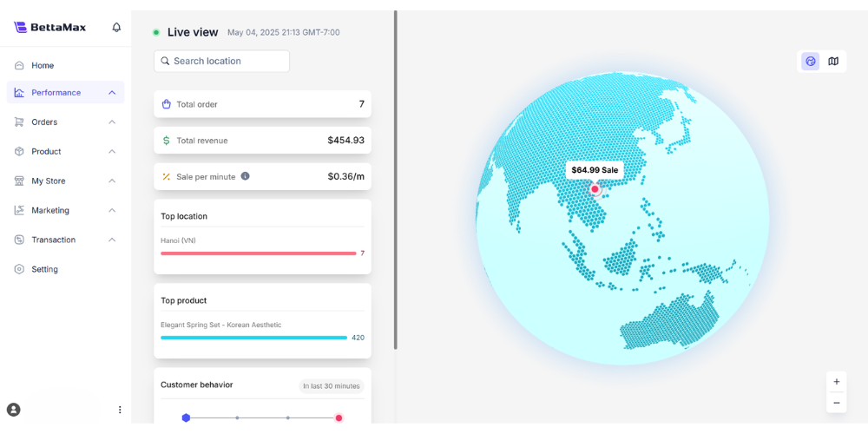Click the Sale per minute info icon
The width and height of the screenshot is (868, 434).
pyautogui.click(x=246, y=176)
